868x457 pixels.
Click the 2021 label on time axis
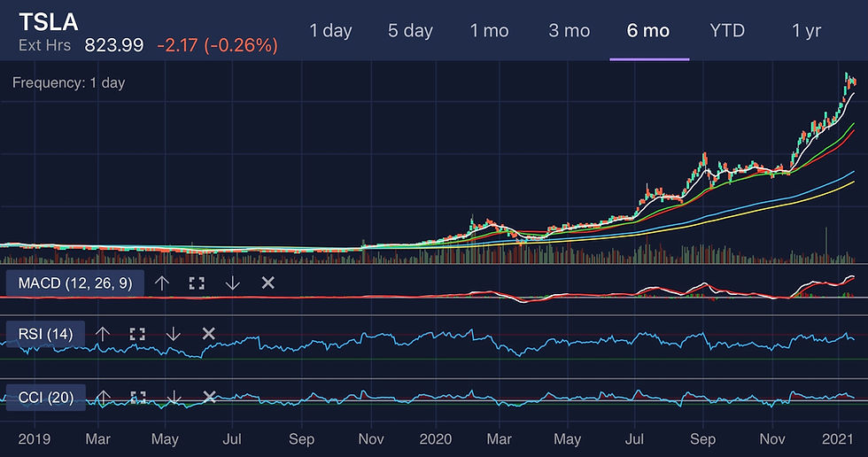(x=838, y=439)
